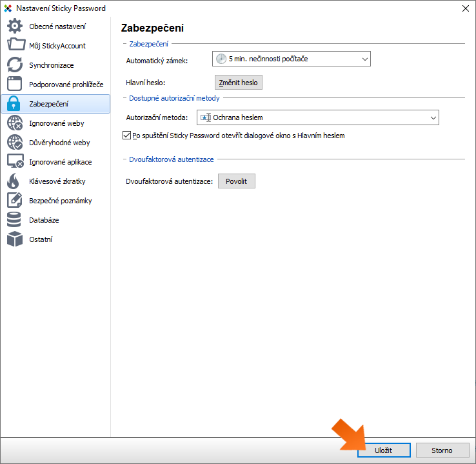This screenshot has height=464, width=476.
Task: Save settings with the Uložit button
Action: tap(384, 450)
